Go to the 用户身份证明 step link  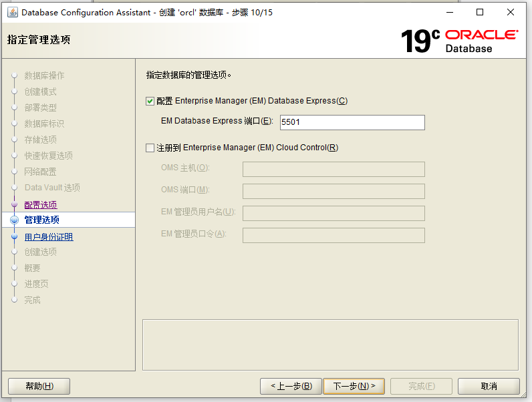click(x=49, y=237)
